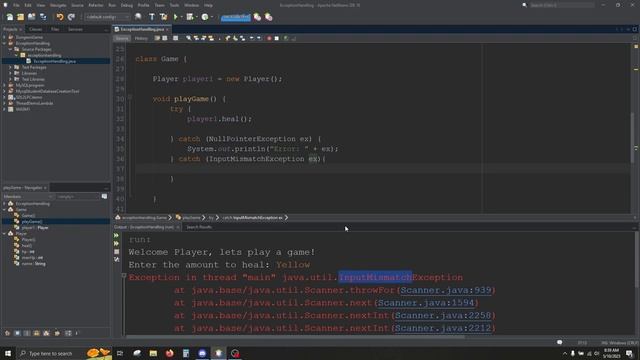Open the Scanner.java:2212 stack trace link
640x360 pixels.
tap(443, 328)
